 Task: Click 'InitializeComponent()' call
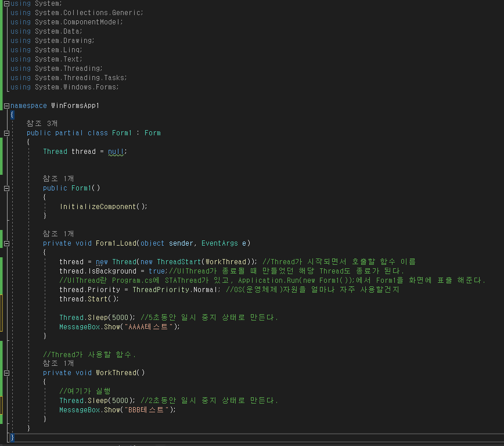coord(103,207)
